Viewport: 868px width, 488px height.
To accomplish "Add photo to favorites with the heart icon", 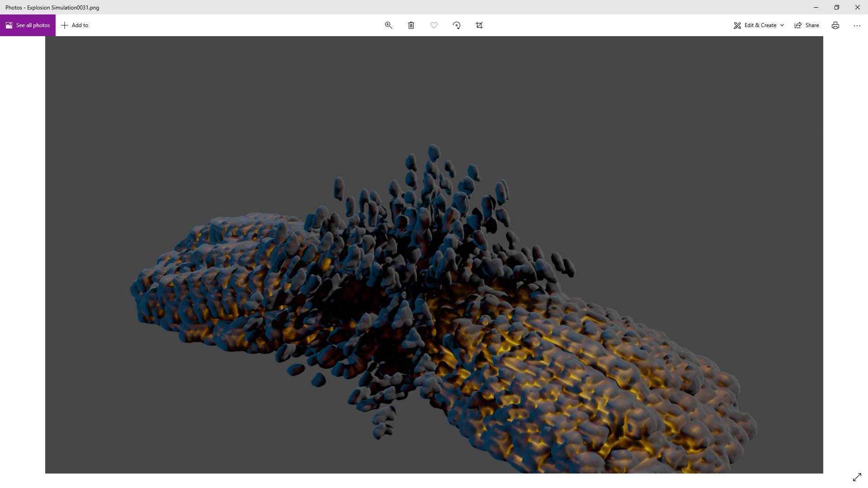I will 434,25.
